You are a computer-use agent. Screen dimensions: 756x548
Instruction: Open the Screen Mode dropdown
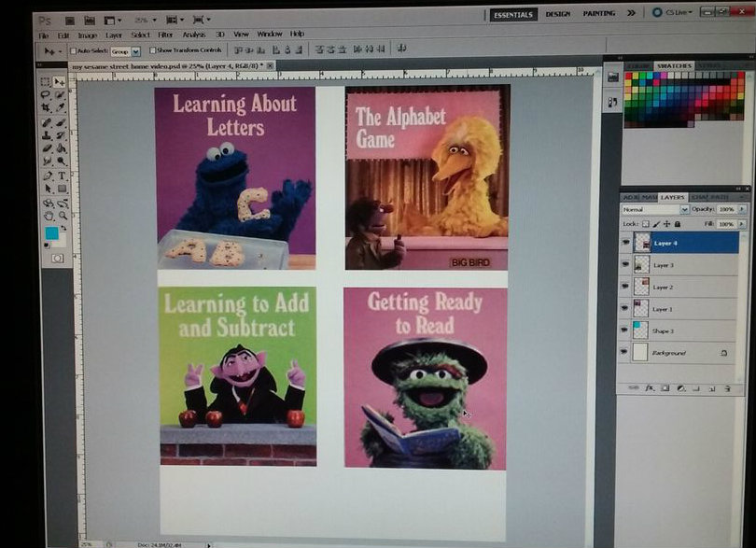pyautogui.click(x=202, y=20)
